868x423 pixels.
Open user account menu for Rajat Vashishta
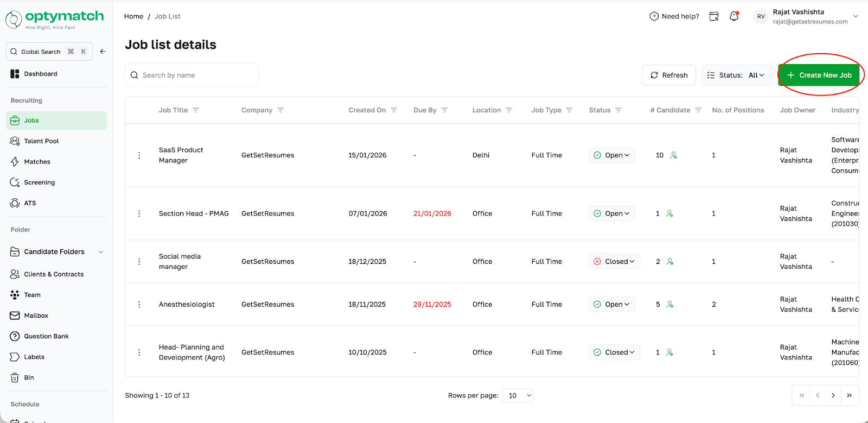(x=855, y=16)
